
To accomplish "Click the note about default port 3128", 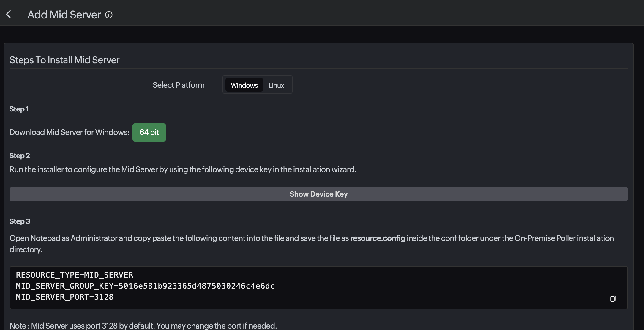I will [143, 326].
